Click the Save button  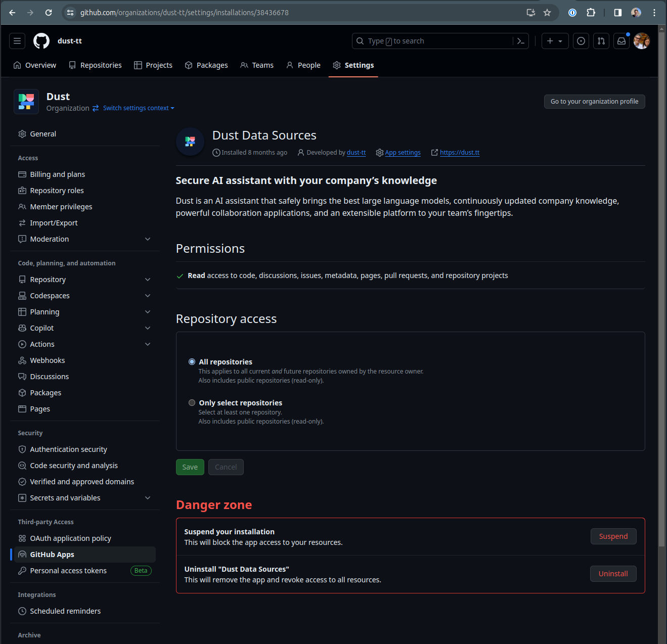[x=190, y=467]
